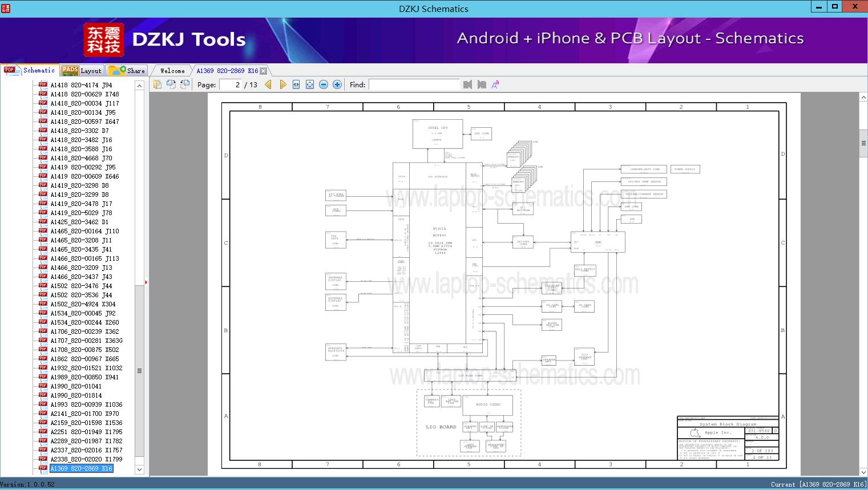Click the fit whole page icon
The image size is (868, 490).
coord(310,84)
